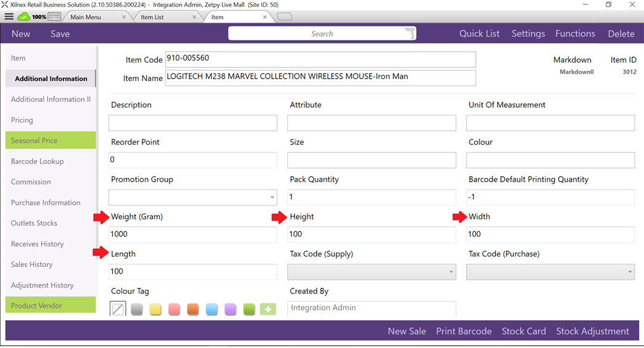Open Barcode Lookup section
The height and width of the screenshot is (348, 644).
(x=50, y=161)
